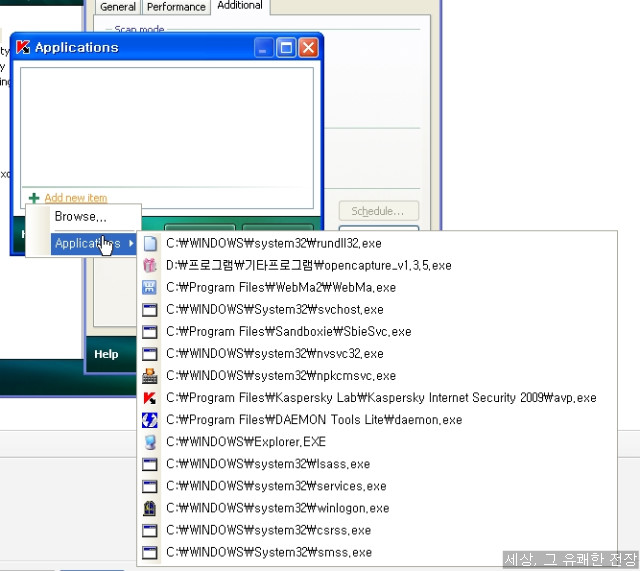This screenshot has height=571, width=640.
Task: Click the nvsvc32.exe window icon
Action: 150,353
